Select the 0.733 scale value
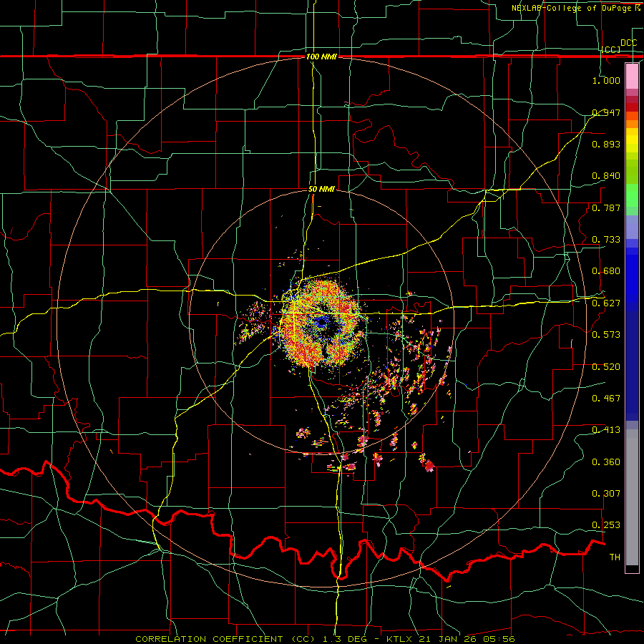The image size is (644, 644). (x=606, y=240)
